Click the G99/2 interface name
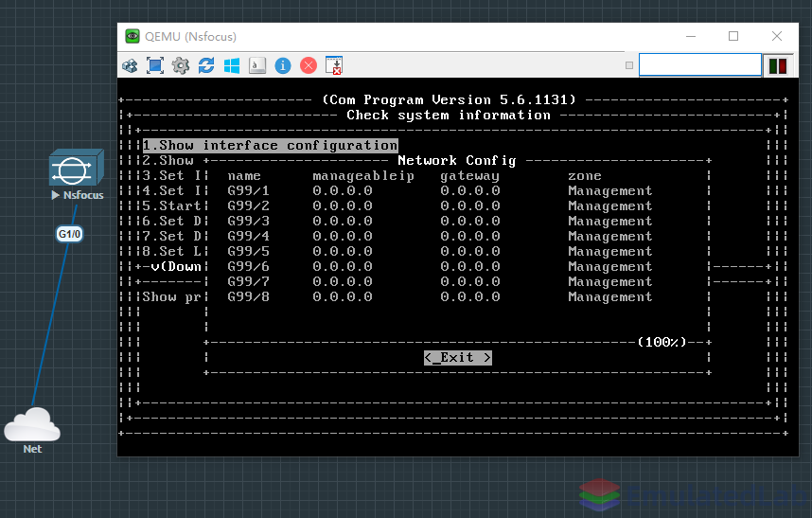Image resolution: width=812 pixels, height=518 pixels. click(249, 205)
